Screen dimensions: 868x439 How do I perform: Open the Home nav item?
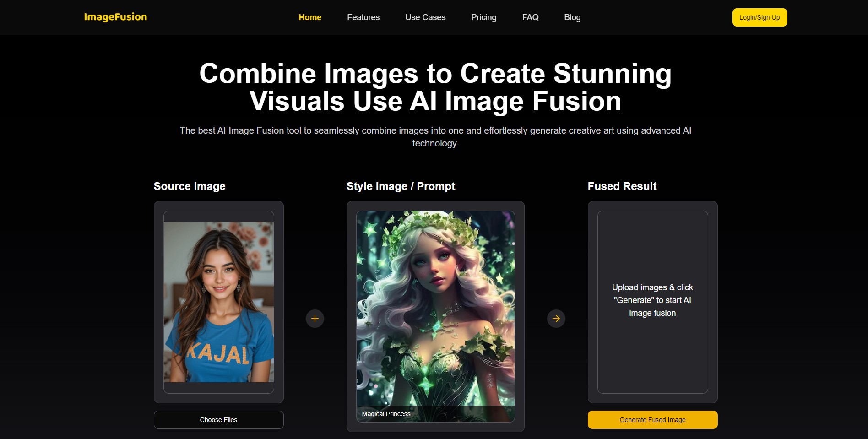[310, 17]
